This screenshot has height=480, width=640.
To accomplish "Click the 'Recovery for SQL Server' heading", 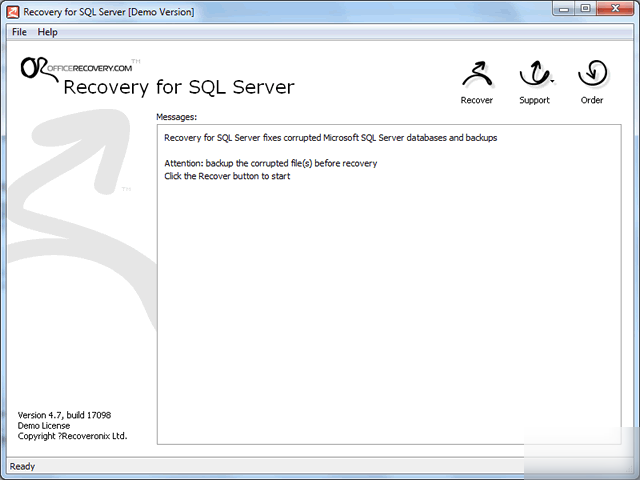I will 179,87.
